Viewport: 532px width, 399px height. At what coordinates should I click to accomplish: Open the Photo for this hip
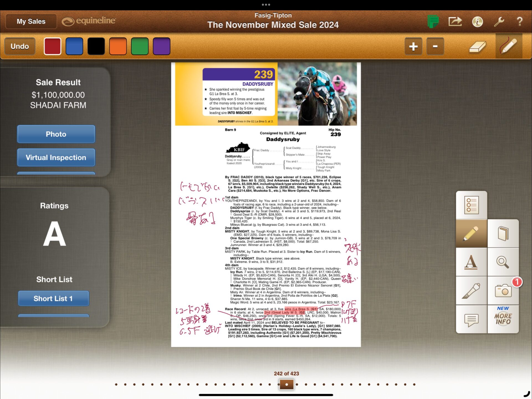[56, 134]
